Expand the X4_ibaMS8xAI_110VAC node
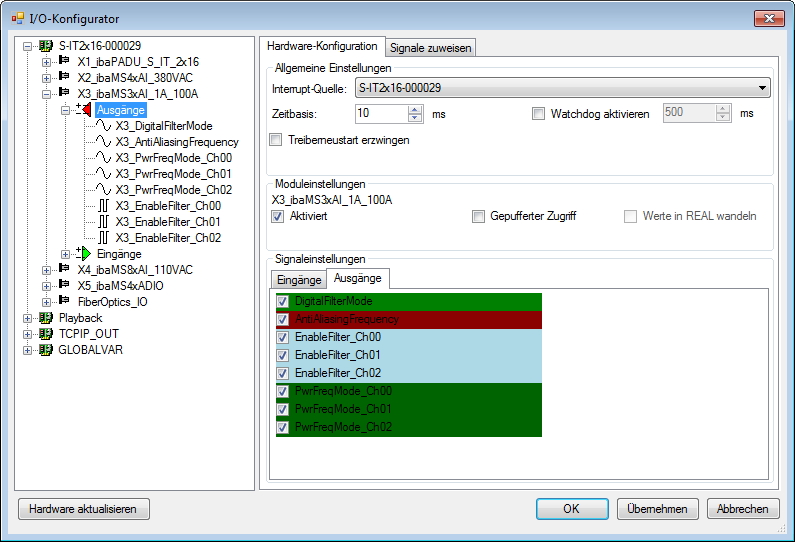This screenshot has height=542, width=795. (x=46, y=270)
